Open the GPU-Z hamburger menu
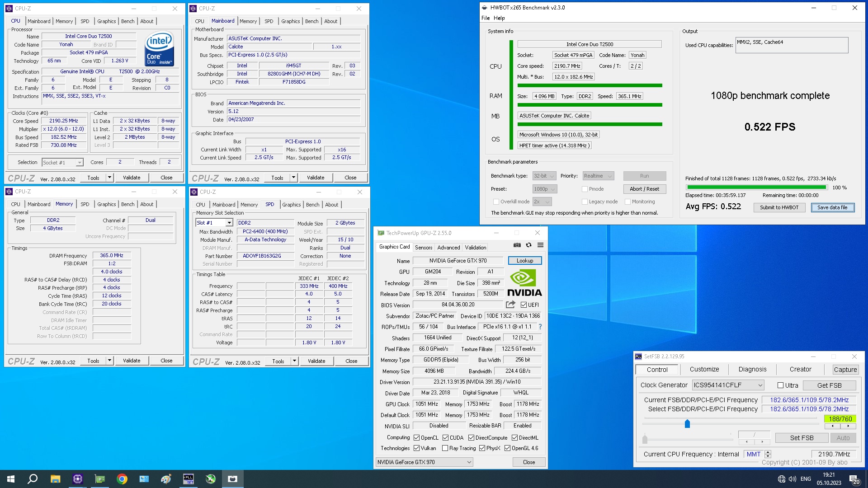 point(540,245)
